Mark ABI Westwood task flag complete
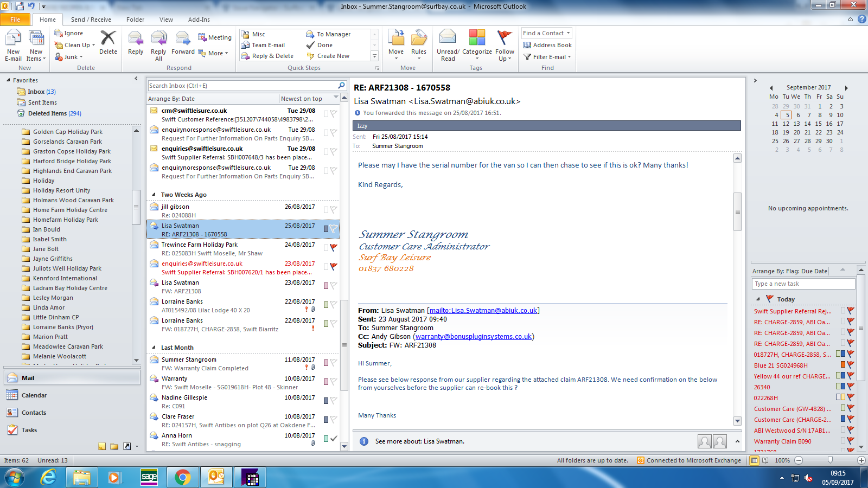Viewport: 868px width, 488px height. tap(851, 430)
